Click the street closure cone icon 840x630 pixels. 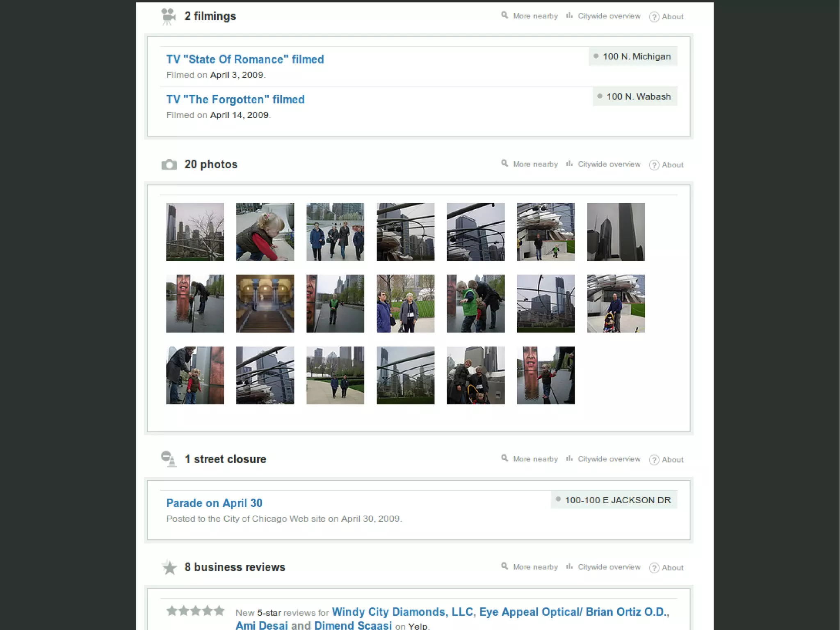click(x=169, y=459)
